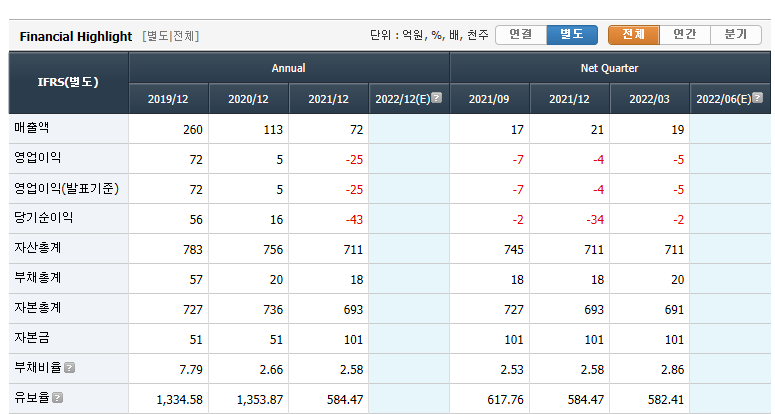Show only 연간 annual data
Screen dimensions: 775x414
685,35
